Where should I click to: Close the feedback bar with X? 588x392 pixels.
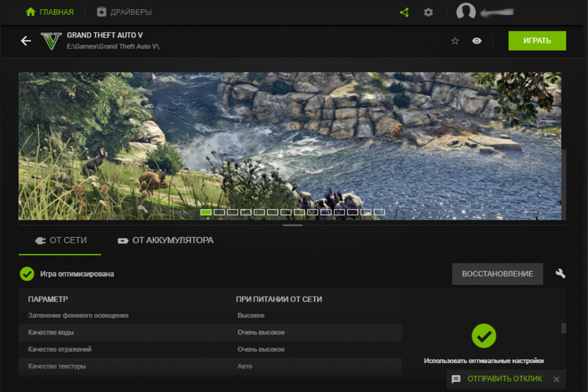coord(557,379)
